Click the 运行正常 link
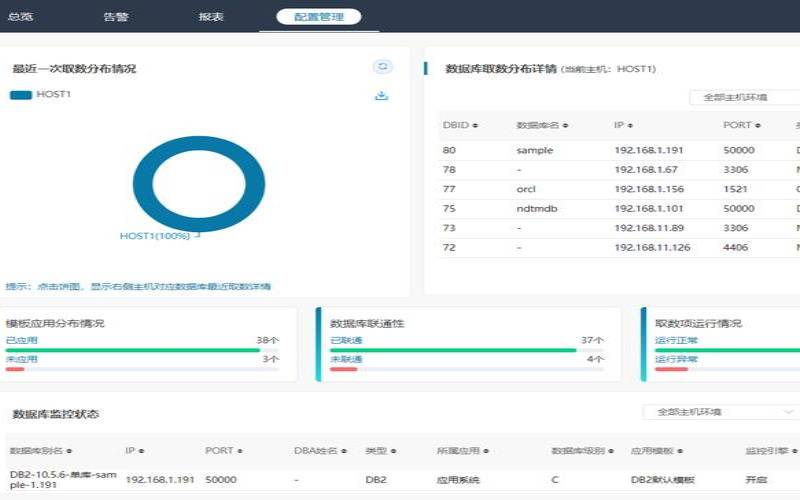Viewport: 800px width, 500px height. click(676, 340)
